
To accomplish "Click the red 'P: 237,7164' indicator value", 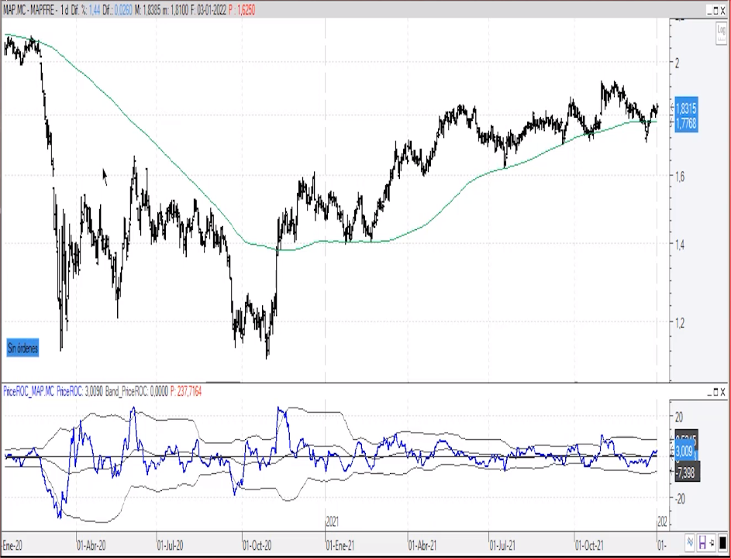I will pyautogui.click(x=186, y=392).
